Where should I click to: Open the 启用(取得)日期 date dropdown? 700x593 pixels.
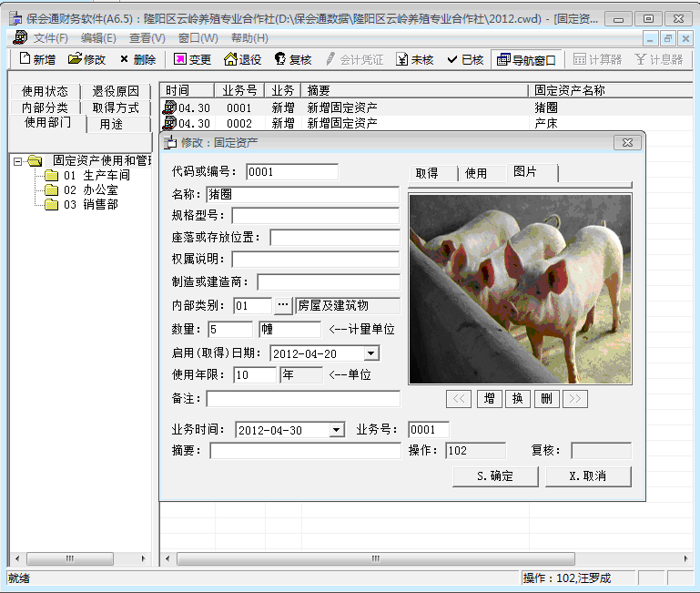[370, 353]
